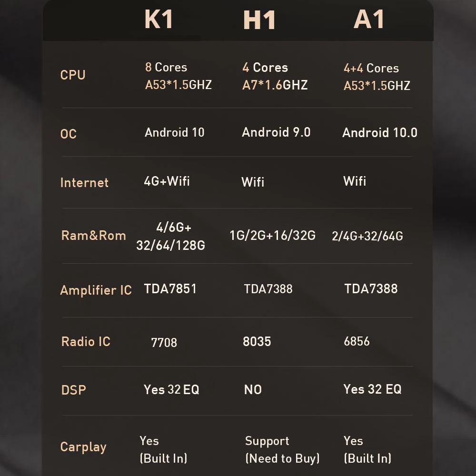Viewport: 476px width, 476px height.
Task: Select the Carplay row label
Action: click(x=83, y=447)
